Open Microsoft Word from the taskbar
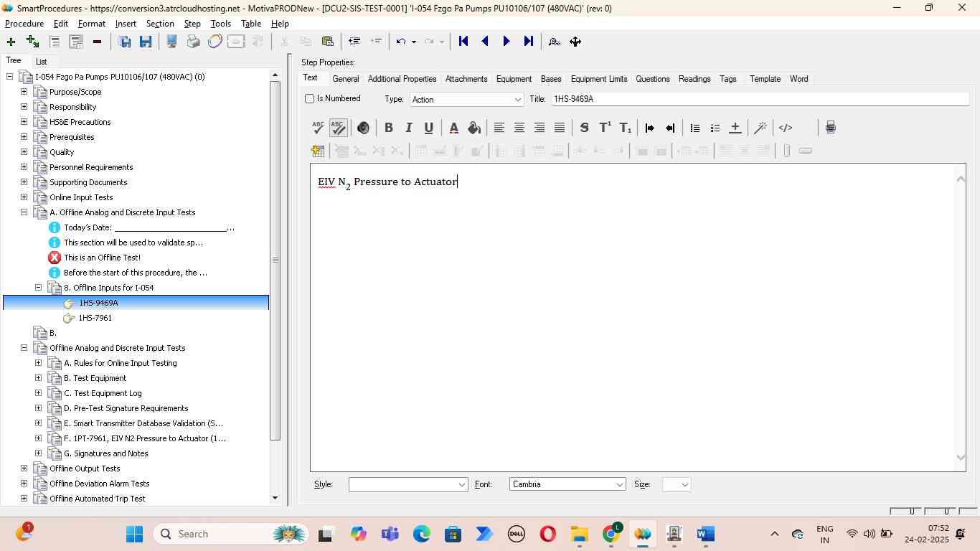This screenshot has width=980, height=551. tap(705, 534)
